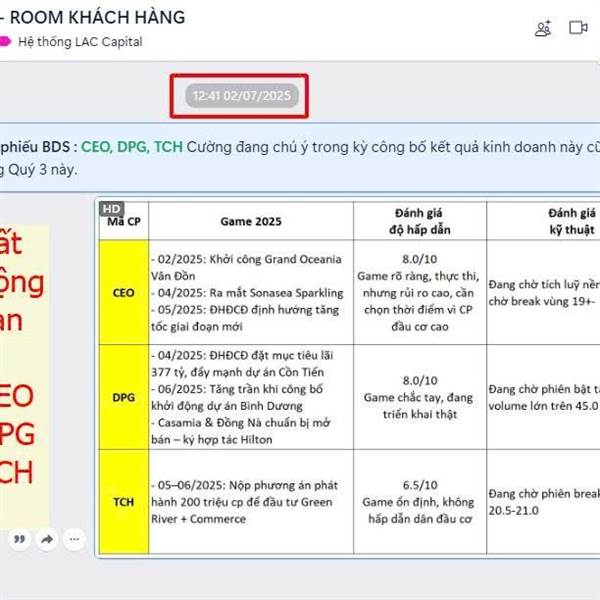Open the red-text image on the left
The width and height of the screenshot is (600, 600).
tap(24, 377)
